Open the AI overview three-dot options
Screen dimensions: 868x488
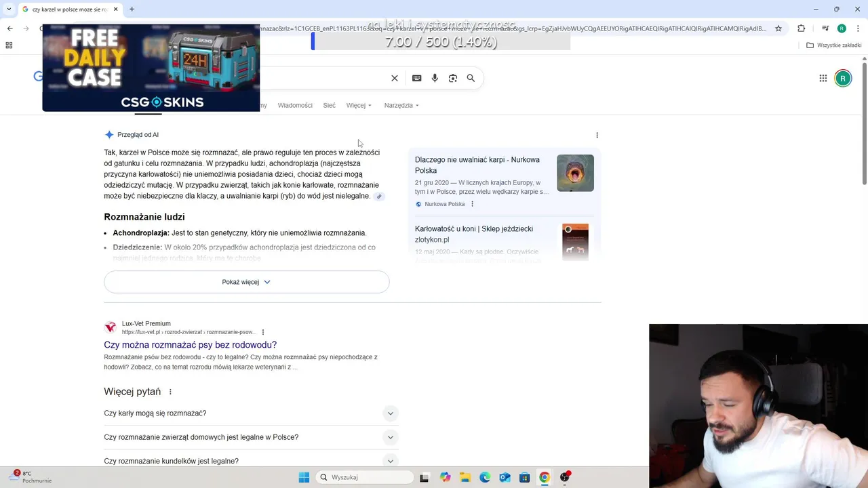(597, 135)
